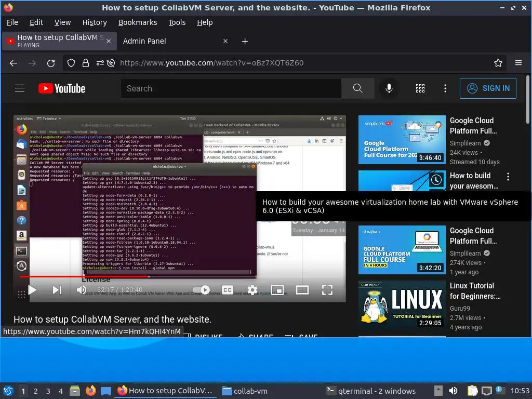Screen dimensions: 532x399
Task: Open the tracking protection shield icon
Action: pos(71,63)
